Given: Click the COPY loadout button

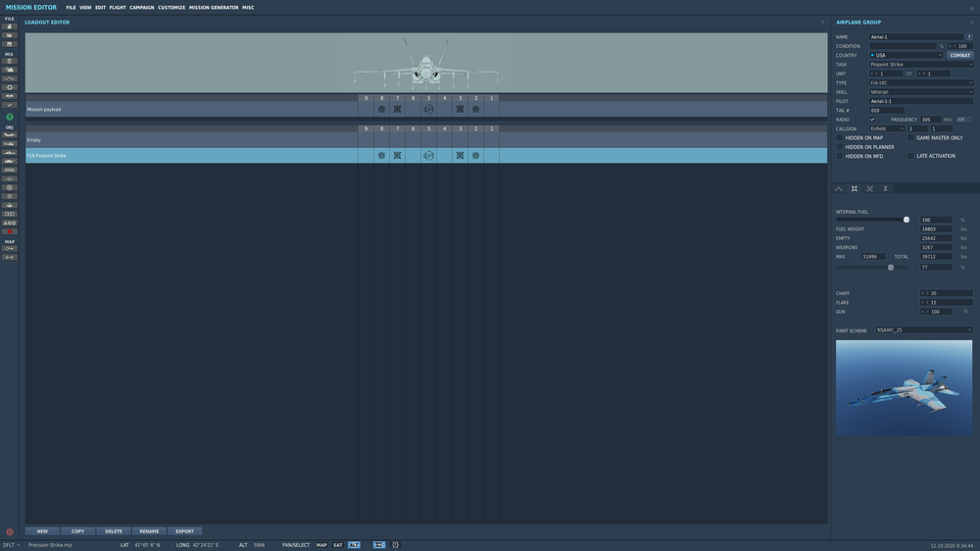Looking at the screenshot, I should coord(77,531).
